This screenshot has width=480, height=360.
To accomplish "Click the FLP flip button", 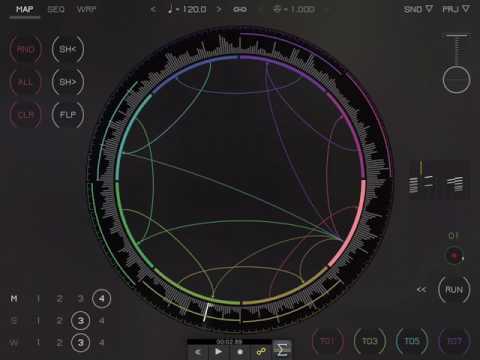I will click(x=68, y=115).
